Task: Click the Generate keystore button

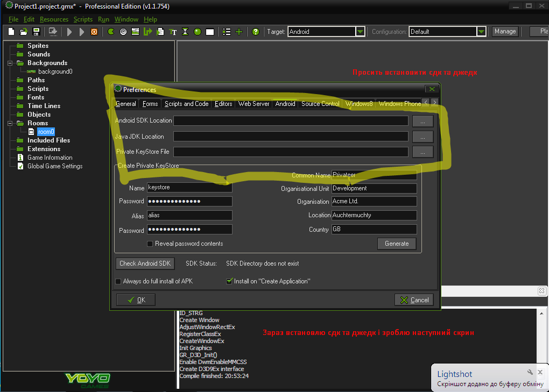Action: (397, 244)
